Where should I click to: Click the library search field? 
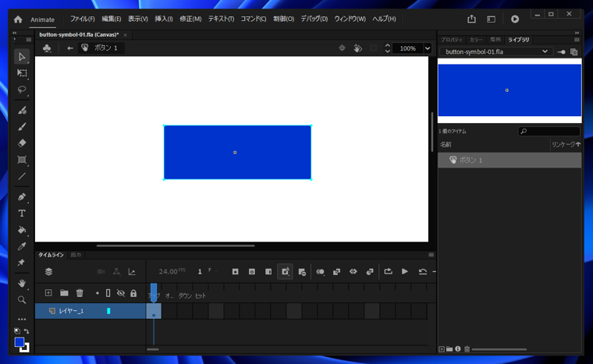[549, 131]
